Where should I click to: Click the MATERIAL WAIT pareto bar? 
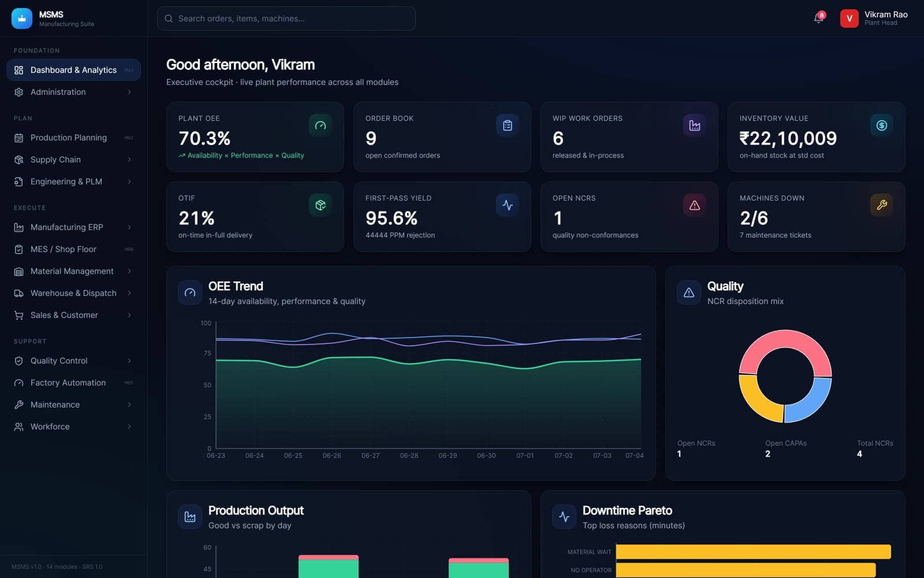[753, 551]
